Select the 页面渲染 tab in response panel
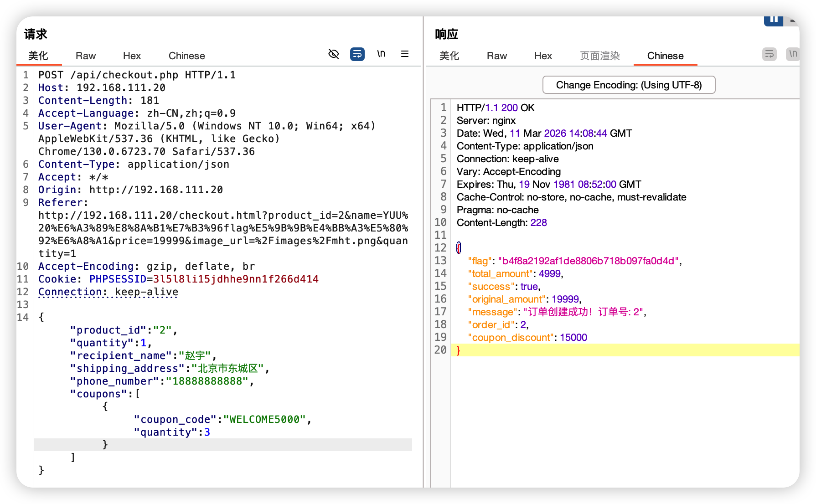The height and width of the screenshot is (504, 816). 599,56
